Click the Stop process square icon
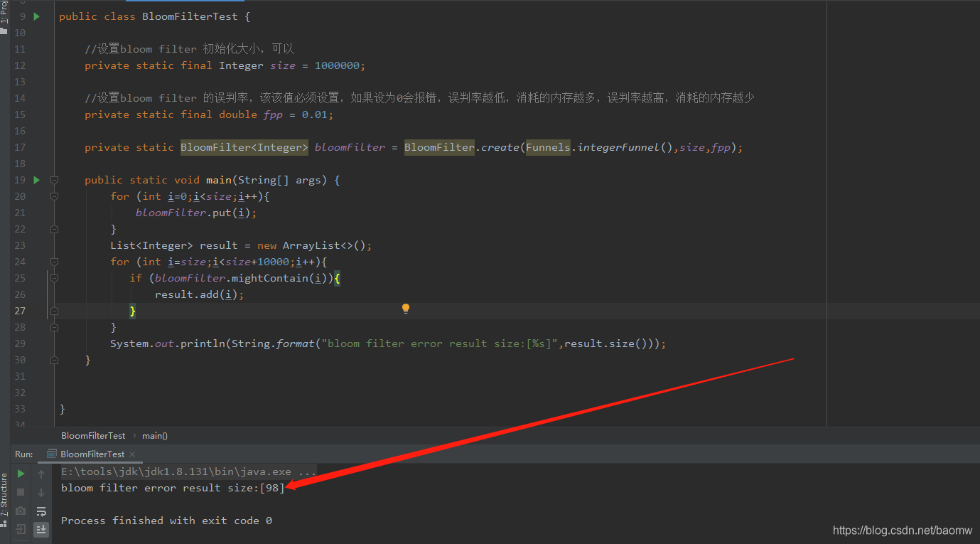Image resolution: width=980 pixels, height=544 pixels. (21, 492)
